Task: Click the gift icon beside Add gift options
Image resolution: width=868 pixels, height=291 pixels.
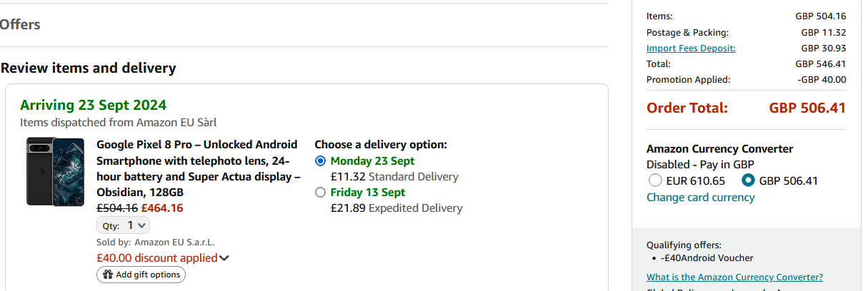Action: [x=108, y=275]
